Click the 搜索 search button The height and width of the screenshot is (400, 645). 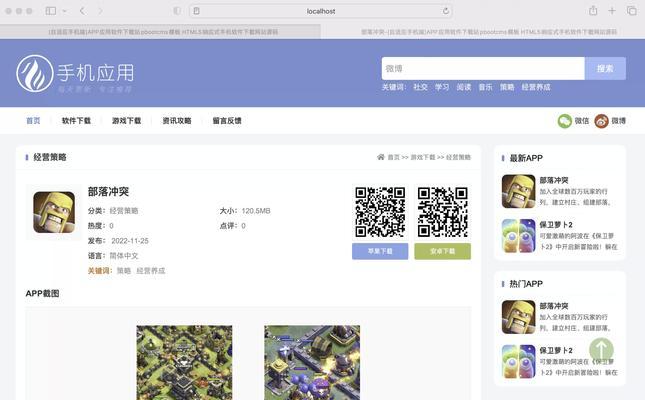(605, 68)
